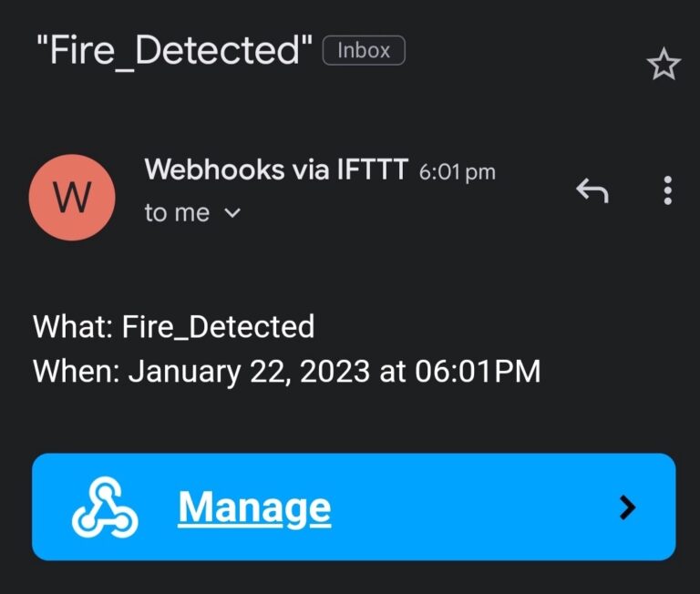Click the word "Webhooks" in sender name
Viewport: 700px width, 594px height.
click(x=211, y=169)
